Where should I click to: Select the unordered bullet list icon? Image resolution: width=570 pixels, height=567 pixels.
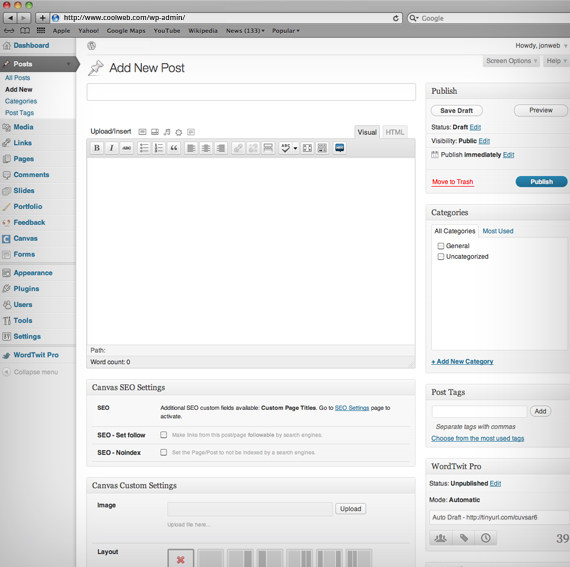(x=144, y=148)
